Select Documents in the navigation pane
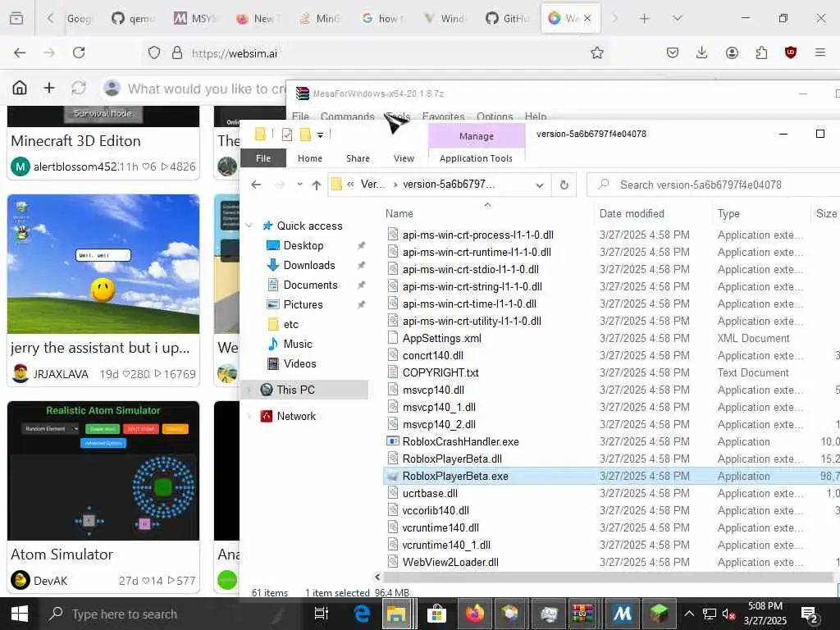Image resolution: width=840 pixels, height=630 pixels. (310, 285)
